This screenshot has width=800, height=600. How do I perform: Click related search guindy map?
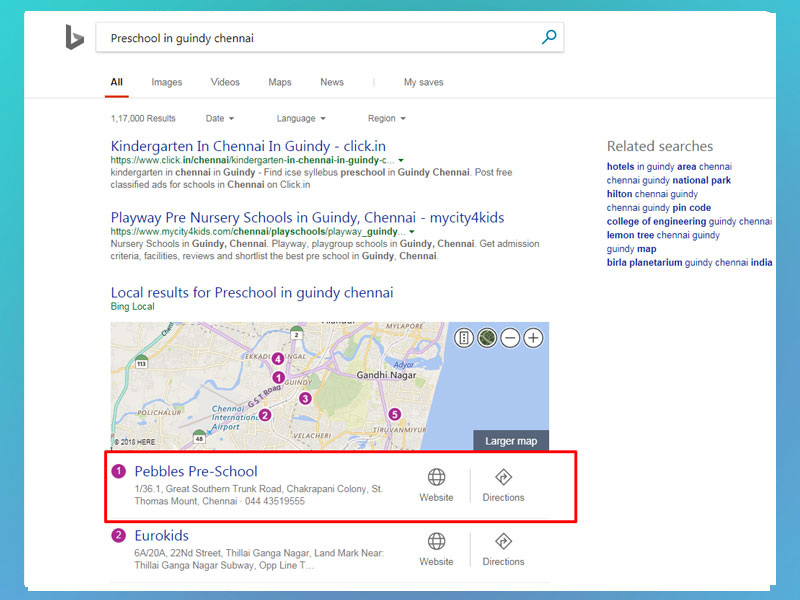click(x=632, y=249)
